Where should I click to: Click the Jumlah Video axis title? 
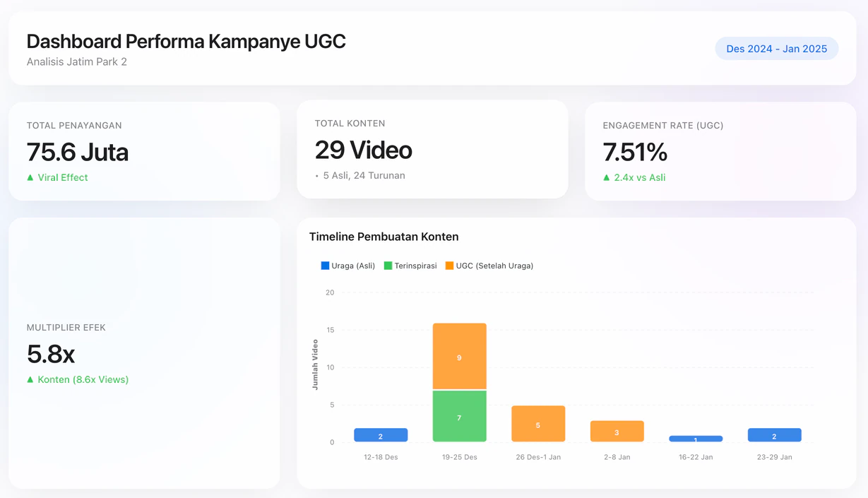coord(315,365)
